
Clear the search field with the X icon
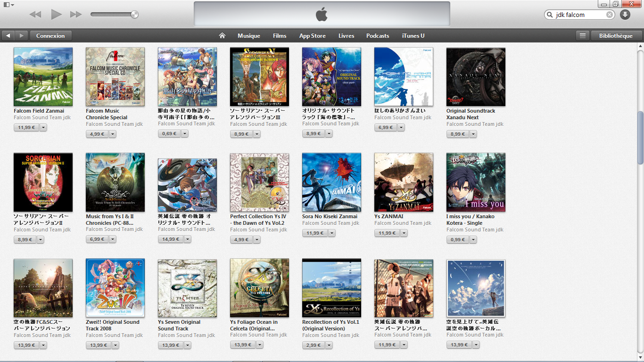610,15
